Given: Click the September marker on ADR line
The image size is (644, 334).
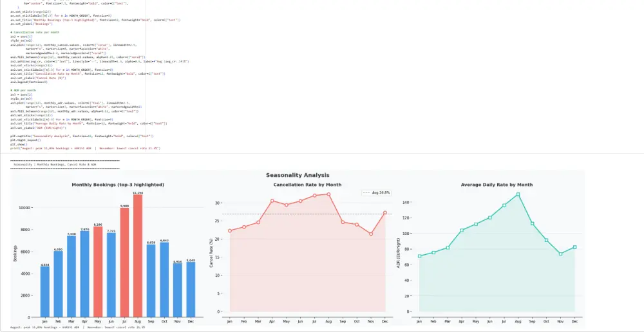Looking at the screenshot, I should pyautogui.click(x=533, y=223).
